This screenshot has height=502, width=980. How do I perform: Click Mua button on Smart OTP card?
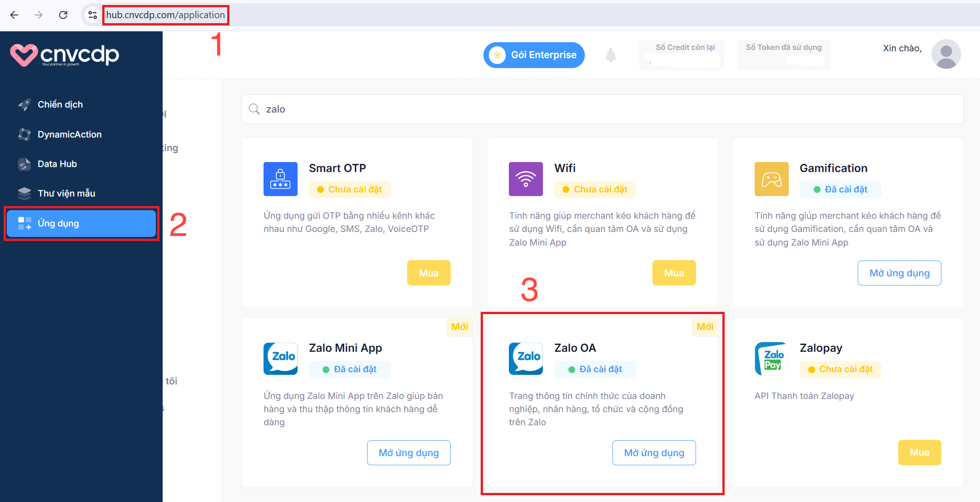(428, 273)
